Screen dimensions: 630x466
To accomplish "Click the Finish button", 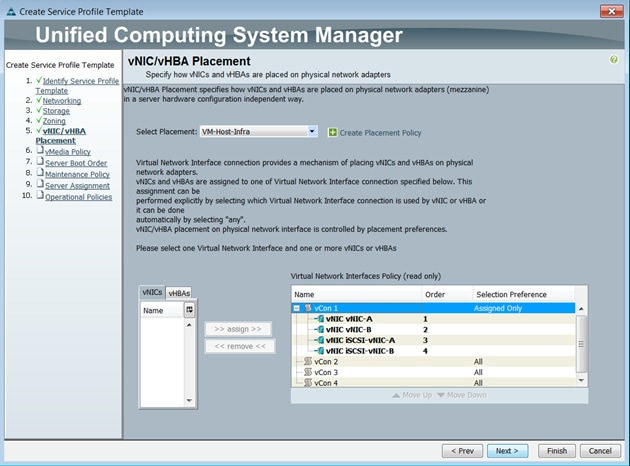I will [x=557, y=451].
